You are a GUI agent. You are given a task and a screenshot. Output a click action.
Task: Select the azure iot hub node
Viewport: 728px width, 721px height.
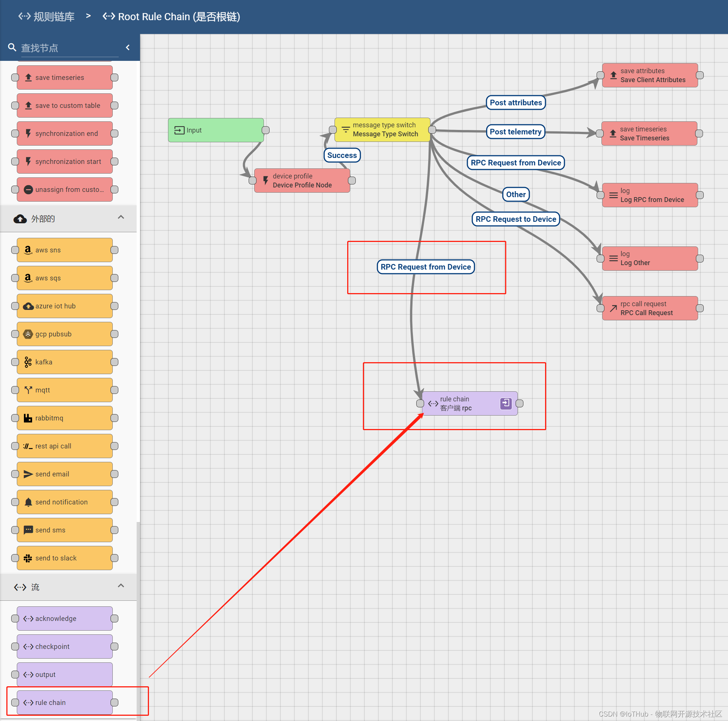click(64, 306)
